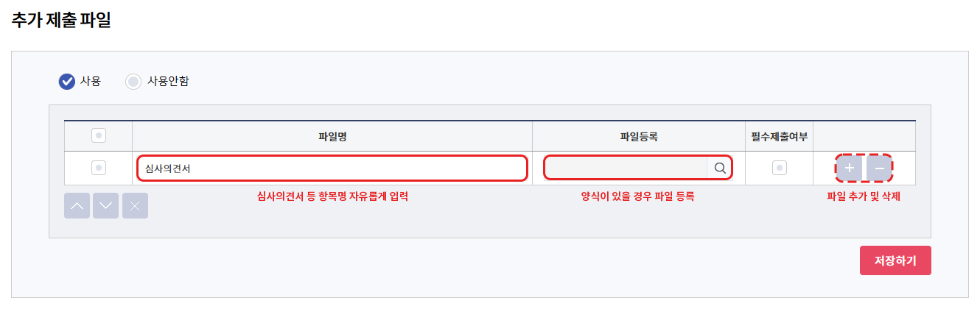Remove the file row with the minus button

[x=879, y=168]
